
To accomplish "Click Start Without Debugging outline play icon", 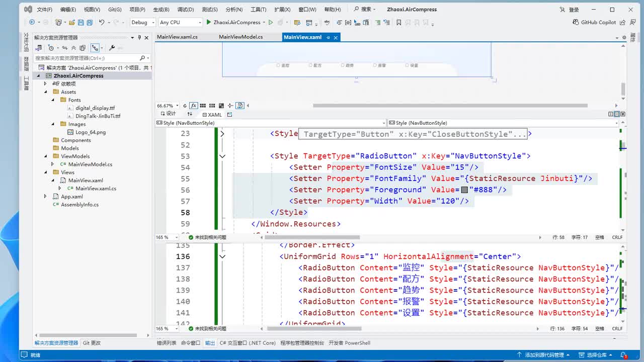I will coord(271,22).
